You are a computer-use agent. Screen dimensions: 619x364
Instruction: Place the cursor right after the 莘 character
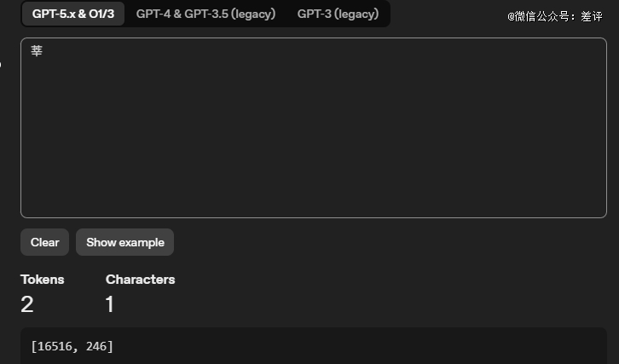pyautogui.click(x=43, y=51)
